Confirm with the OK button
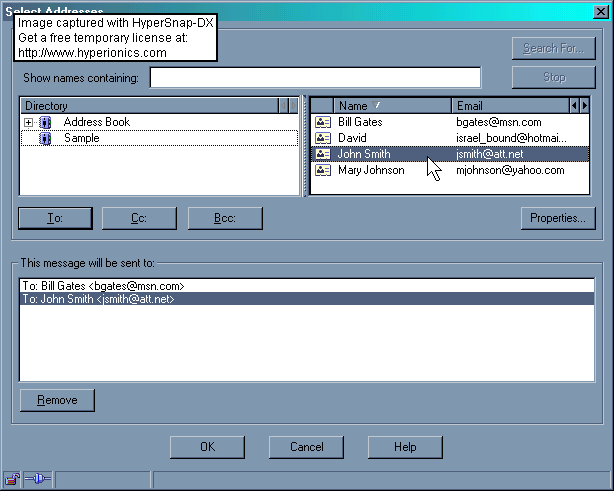This screenshot has height=491, width=614. click(x=208, y=447)
